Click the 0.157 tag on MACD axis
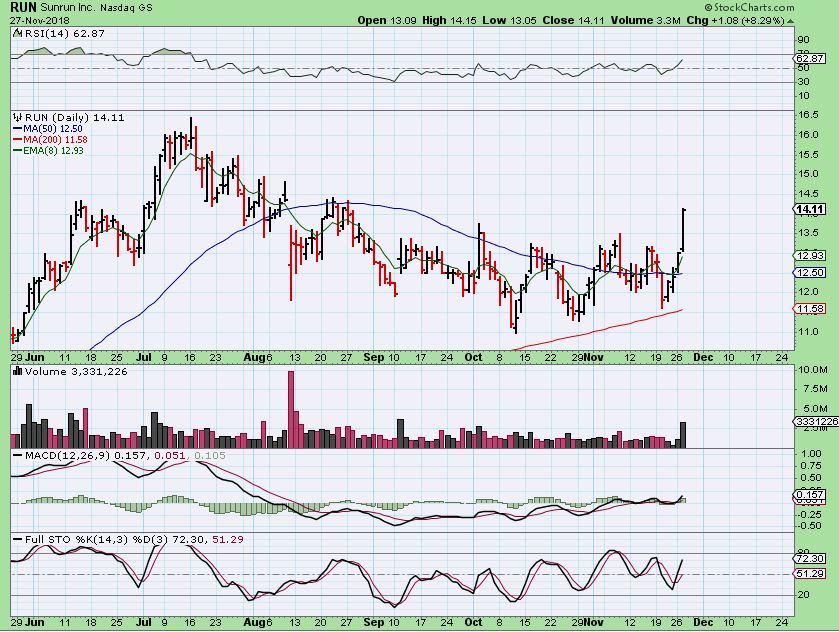The width and height of the screenshot is (839, 632). point(810,494)
